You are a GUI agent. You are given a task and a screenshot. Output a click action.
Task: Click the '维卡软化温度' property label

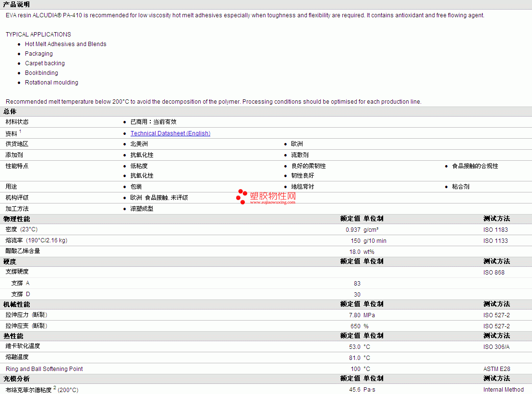tap(23, 346)
